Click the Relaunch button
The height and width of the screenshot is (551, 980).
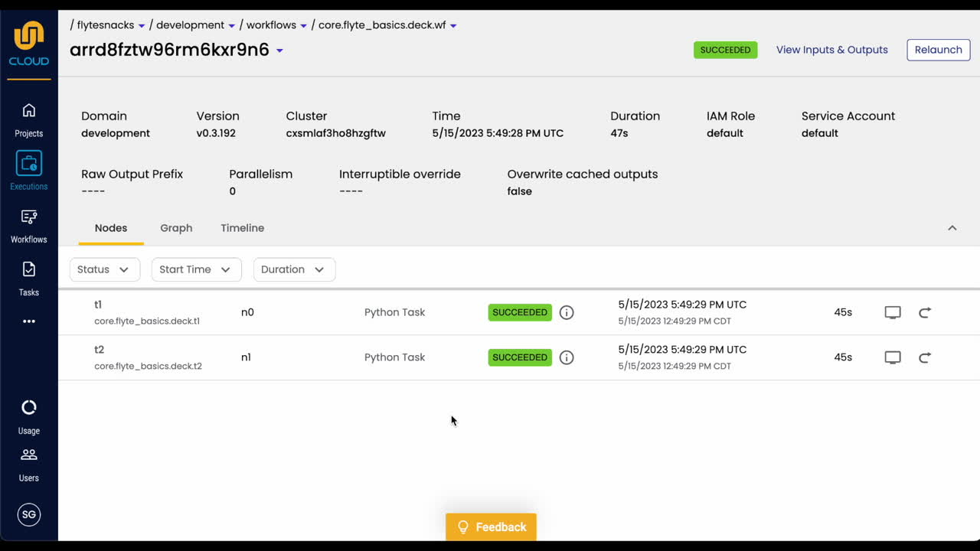pyautogui.click(x=938, y=50)
